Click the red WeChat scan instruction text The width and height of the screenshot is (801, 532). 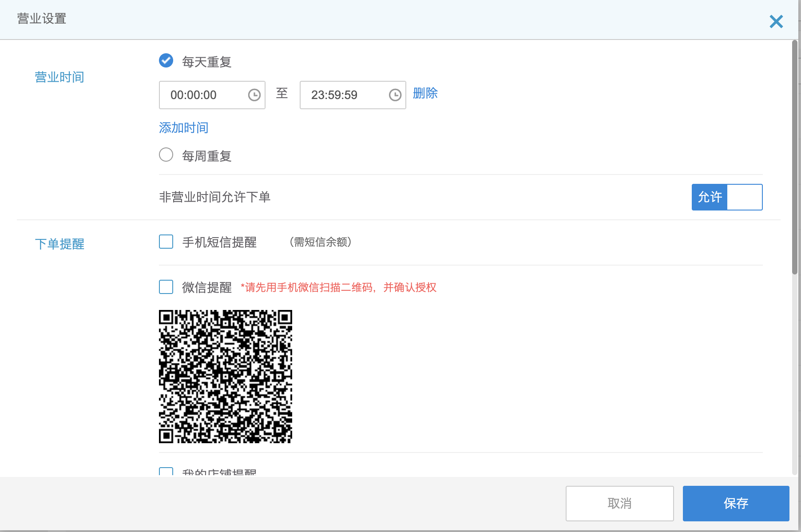(338, 288)
